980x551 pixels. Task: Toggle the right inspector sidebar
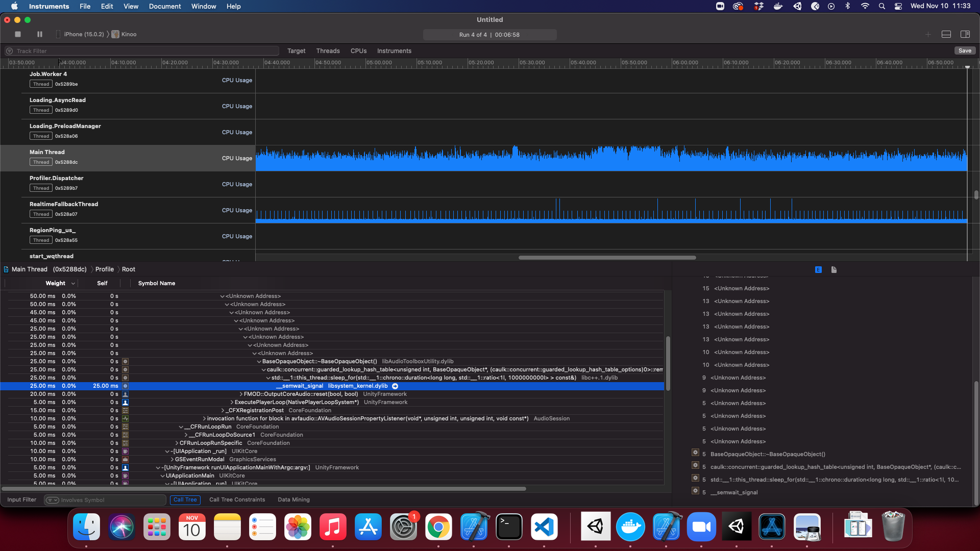(965, 34)
